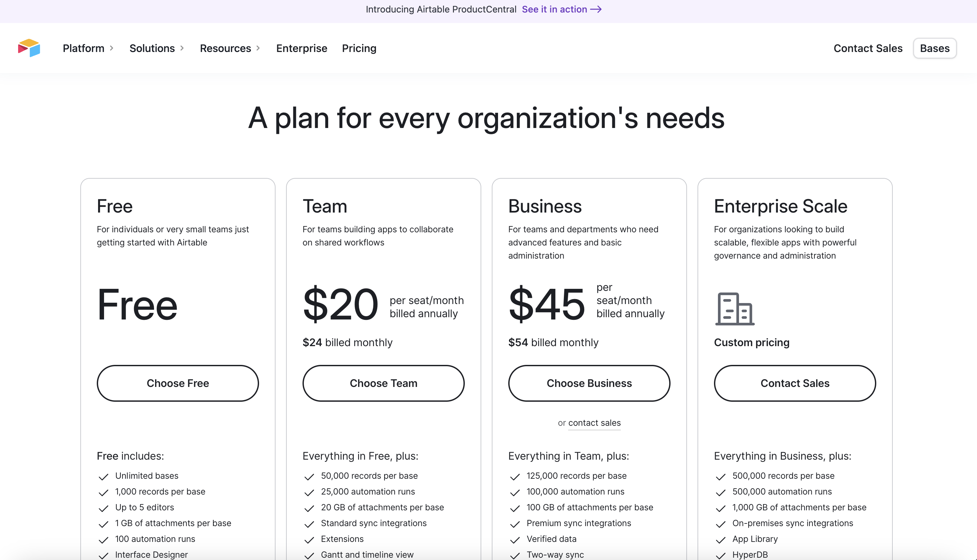Click 'HyperDB' feature text
Screen dimensions: 977x560
coord(750,555)
